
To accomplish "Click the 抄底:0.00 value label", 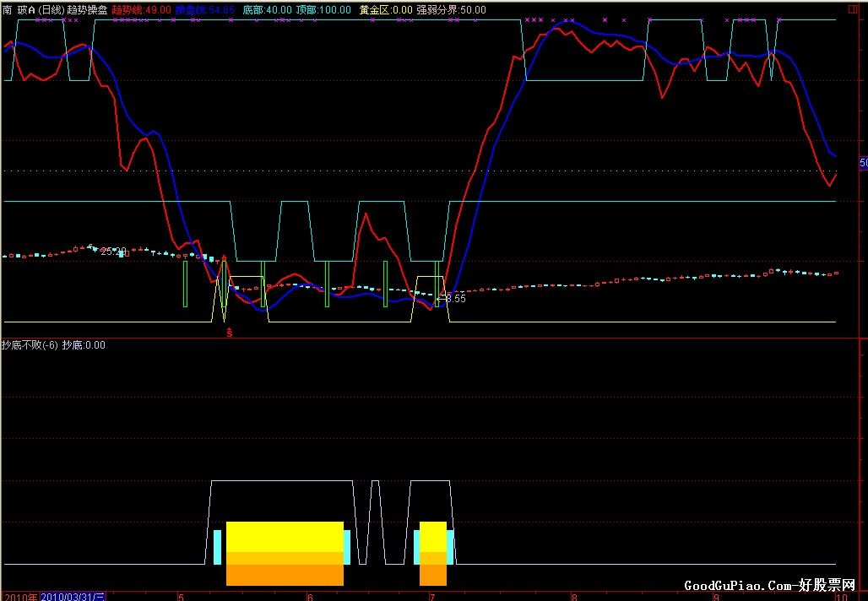I will pyautogui.click(x=84, y=344).
